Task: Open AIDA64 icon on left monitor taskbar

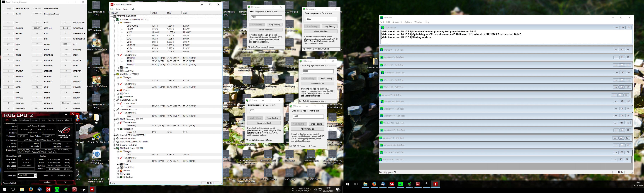Action: [x=48, y=189]
